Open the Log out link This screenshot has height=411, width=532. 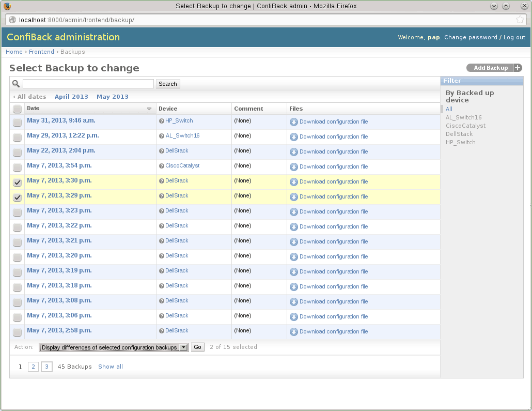pos(514,37)
